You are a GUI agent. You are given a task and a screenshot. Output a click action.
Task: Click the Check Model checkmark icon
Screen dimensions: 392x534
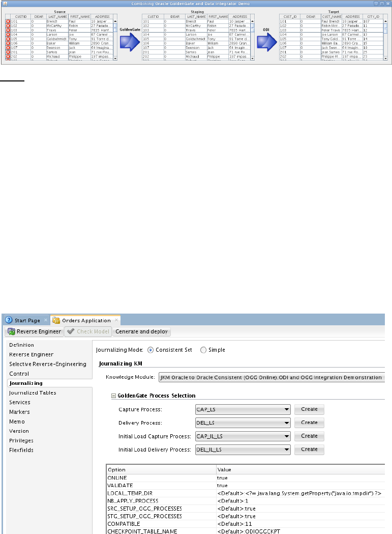coord(71,331)
